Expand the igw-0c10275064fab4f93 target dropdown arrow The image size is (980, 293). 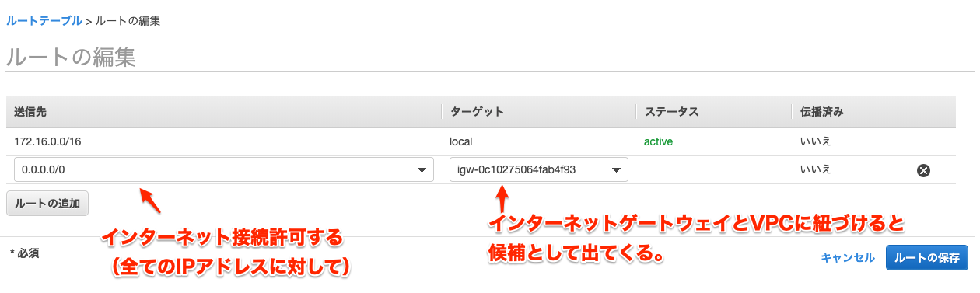coord(617,170)
